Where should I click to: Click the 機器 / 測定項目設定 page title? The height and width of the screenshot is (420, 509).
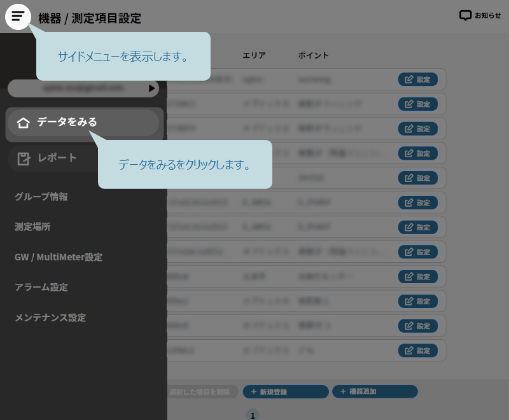(90, 18)
